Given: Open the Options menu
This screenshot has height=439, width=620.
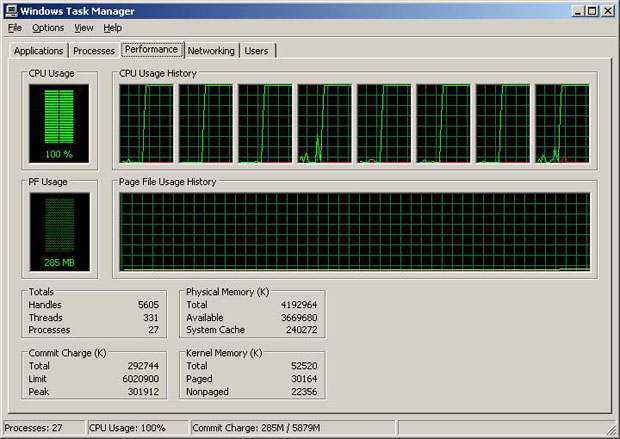Looking at the screenshot, I should (x=48, y=28).
